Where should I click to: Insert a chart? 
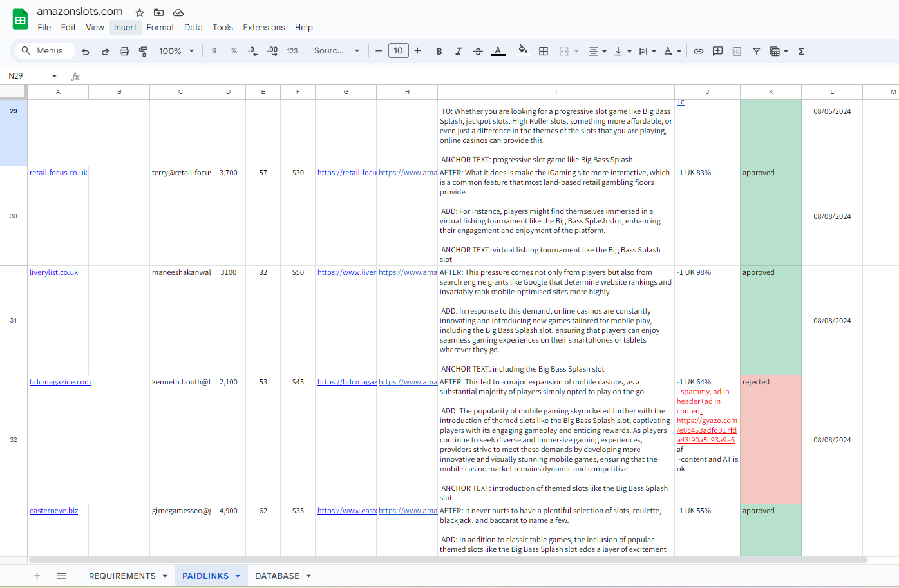pyautogui.click(x=737, y=52)
